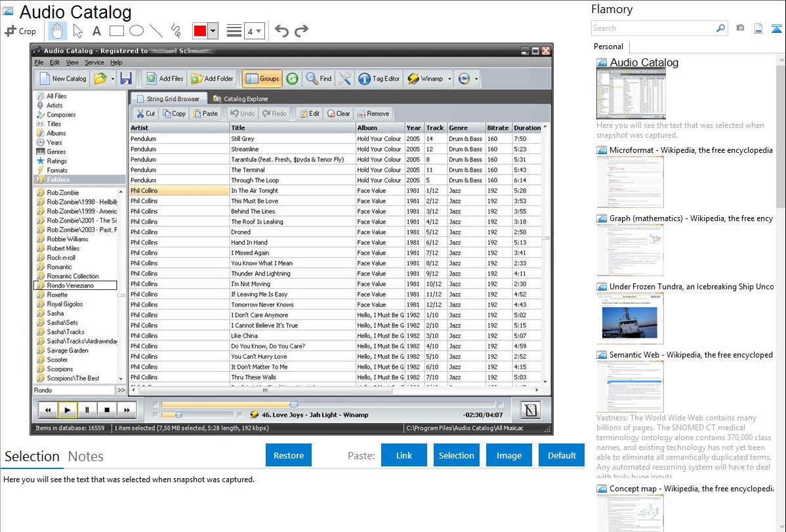Select the Genres group
This screenshot has width=786, height=532.
(x=56, y=152)
